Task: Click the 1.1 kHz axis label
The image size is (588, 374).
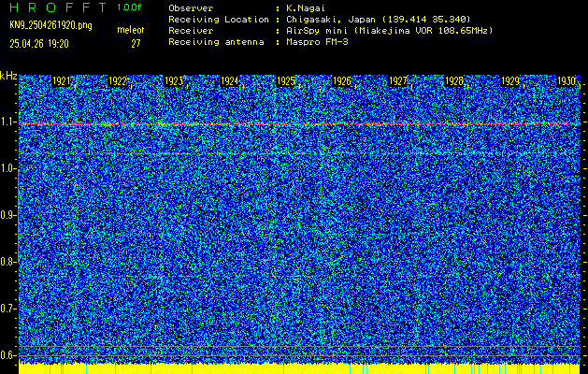Action: pyautogui.click(x=7, y=122)
